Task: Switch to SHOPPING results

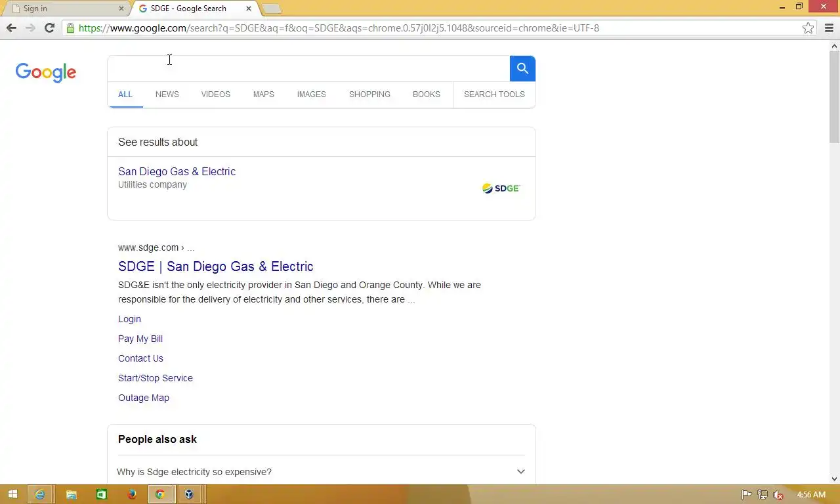Action: (369, 94)
